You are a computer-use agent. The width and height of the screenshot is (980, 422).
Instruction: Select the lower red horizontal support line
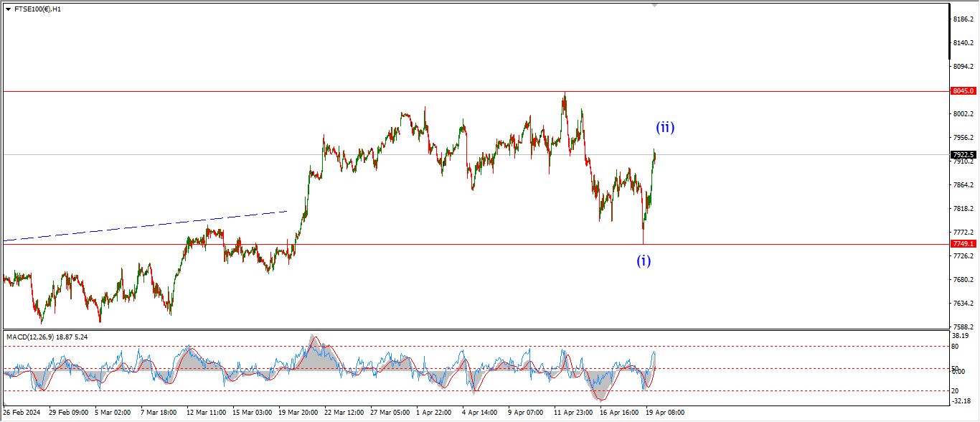coord(430,244)
